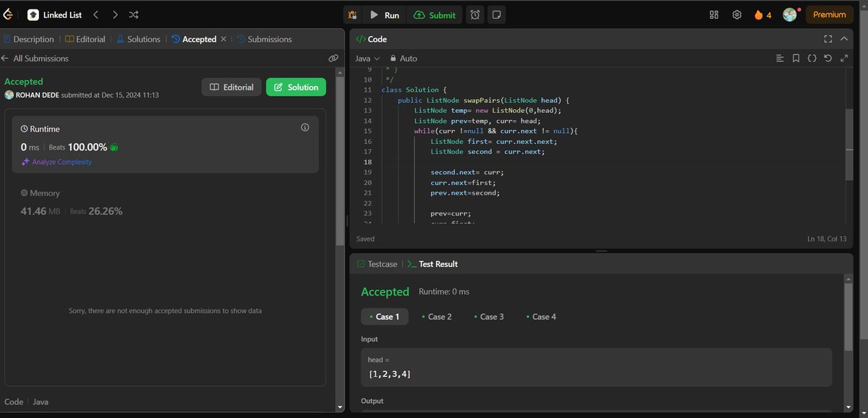Expand the code editor to fullscreen
Viewport: 868px width, 418px height.
point(827,39)
